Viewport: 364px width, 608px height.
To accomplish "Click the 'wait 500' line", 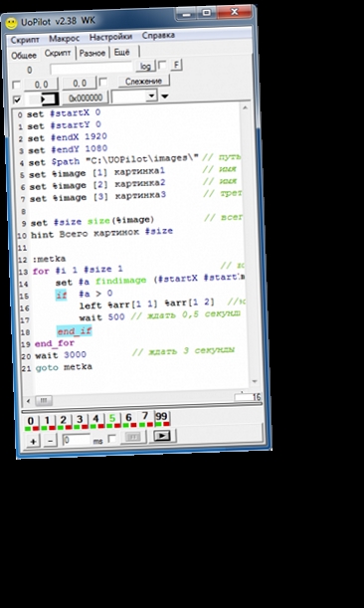I will pos(102,317).
